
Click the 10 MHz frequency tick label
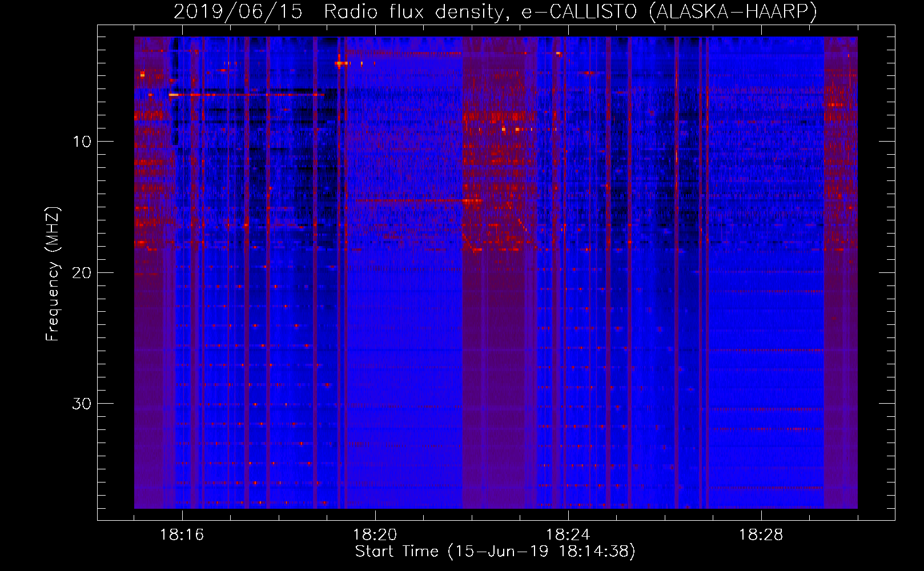(82, 142)
